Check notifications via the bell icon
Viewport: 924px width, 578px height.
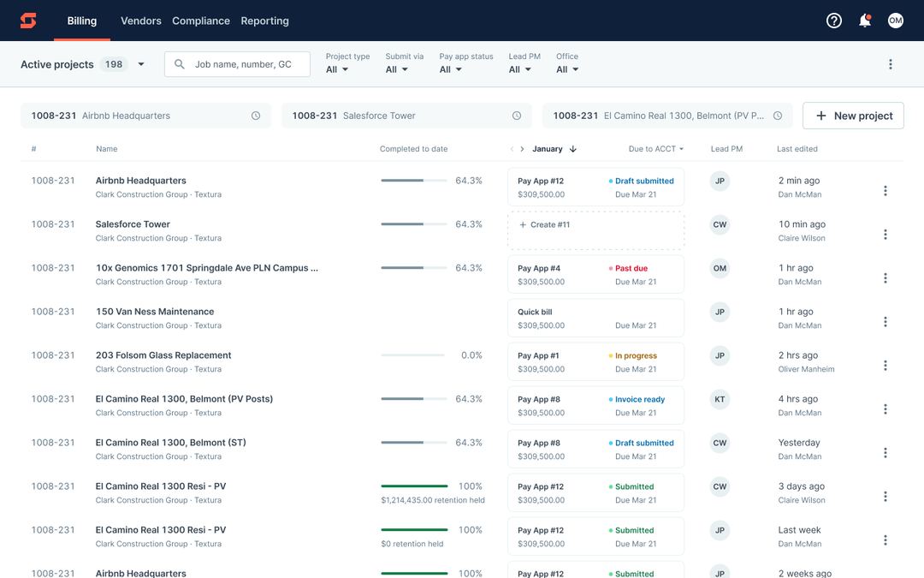[x=865, y=20]
